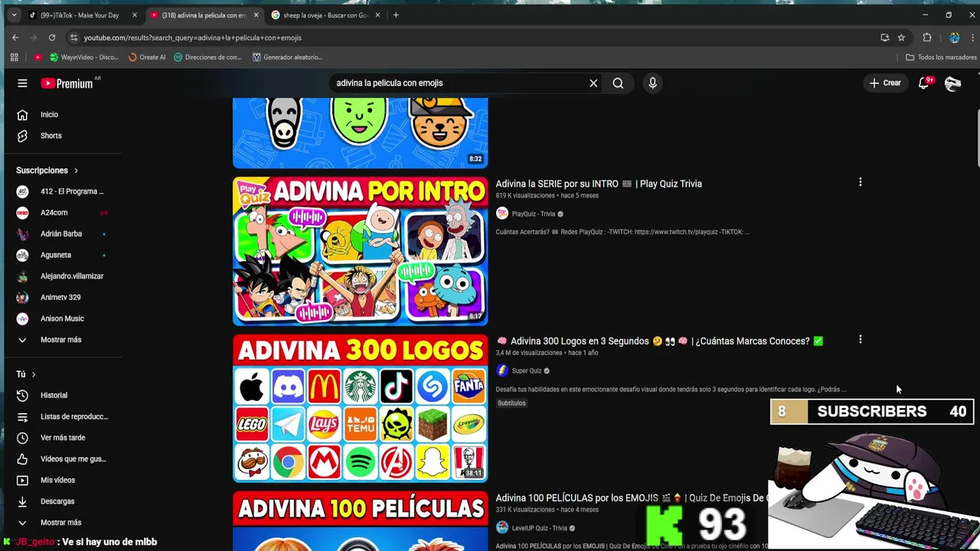This screenshot has height=551, width=980.
Task: Open Adivina 100 Películas video thumbnail
Action: (x=360, y=521)
